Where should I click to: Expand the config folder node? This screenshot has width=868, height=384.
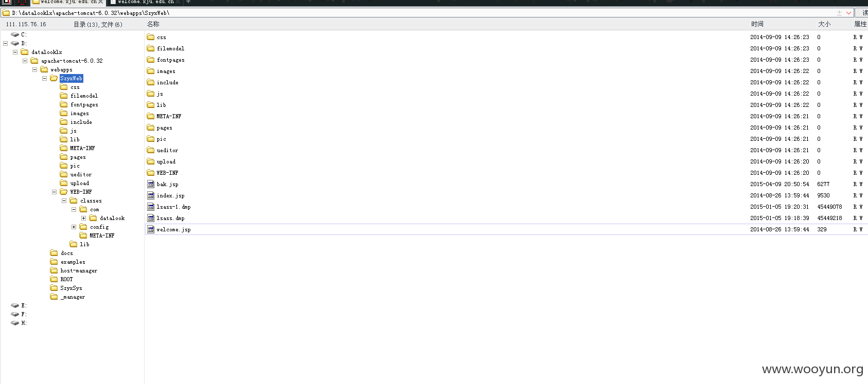74,227
